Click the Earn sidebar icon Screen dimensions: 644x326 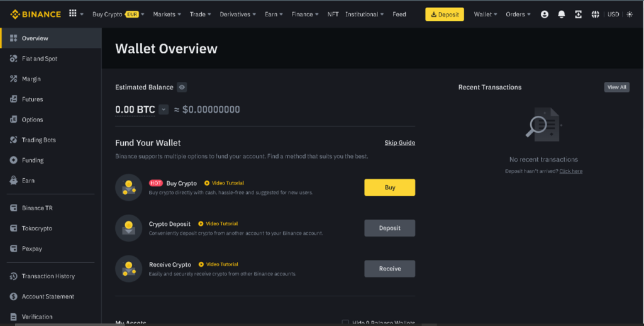pyautogui.click(x=14, y=181)
